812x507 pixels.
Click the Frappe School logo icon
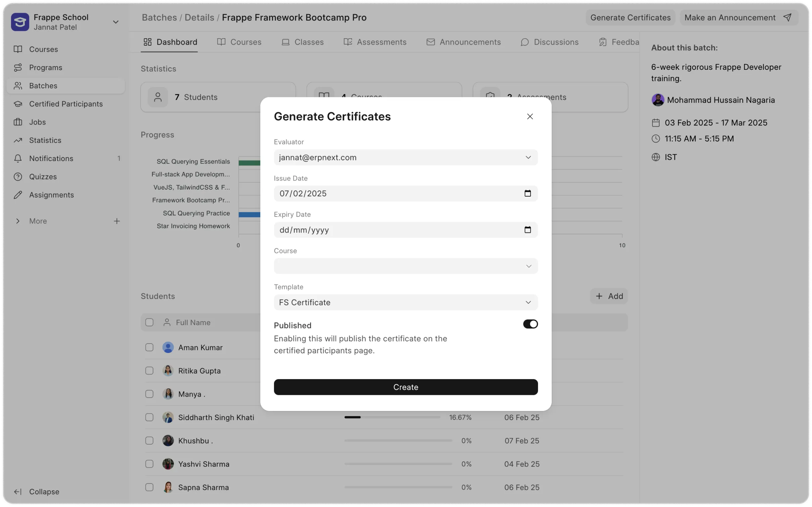point(20,22)
